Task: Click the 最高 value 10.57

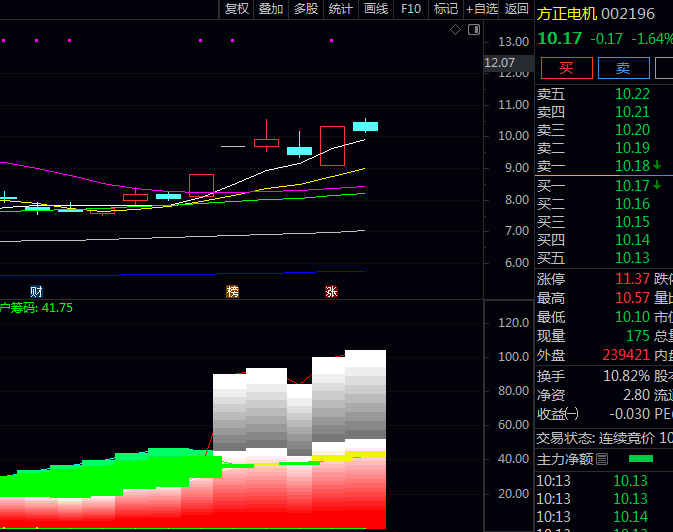Action: click(x=633, y=298)
